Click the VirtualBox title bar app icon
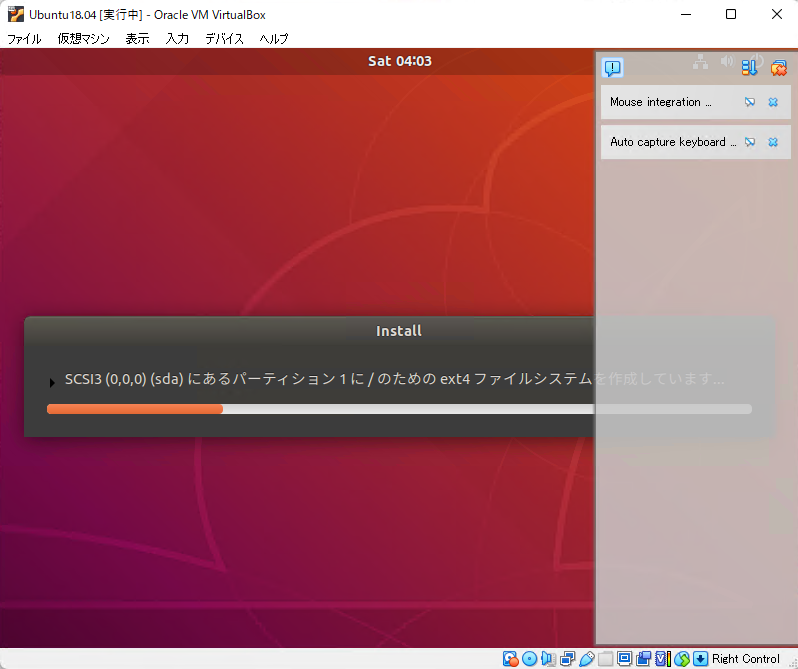The width and height of the screenshot is (798, 669). pyautogui.click(x=16, y=14)
